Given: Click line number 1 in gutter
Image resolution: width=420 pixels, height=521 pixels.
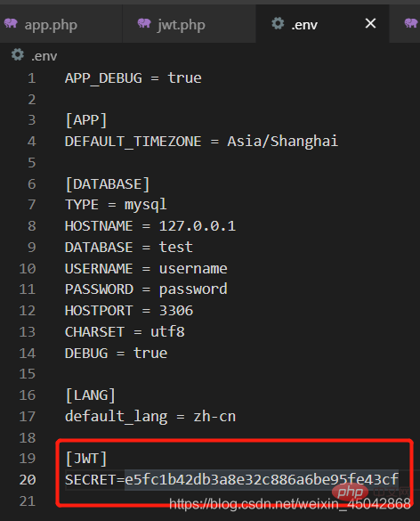Looking at the screenshot, I should 31,78.
